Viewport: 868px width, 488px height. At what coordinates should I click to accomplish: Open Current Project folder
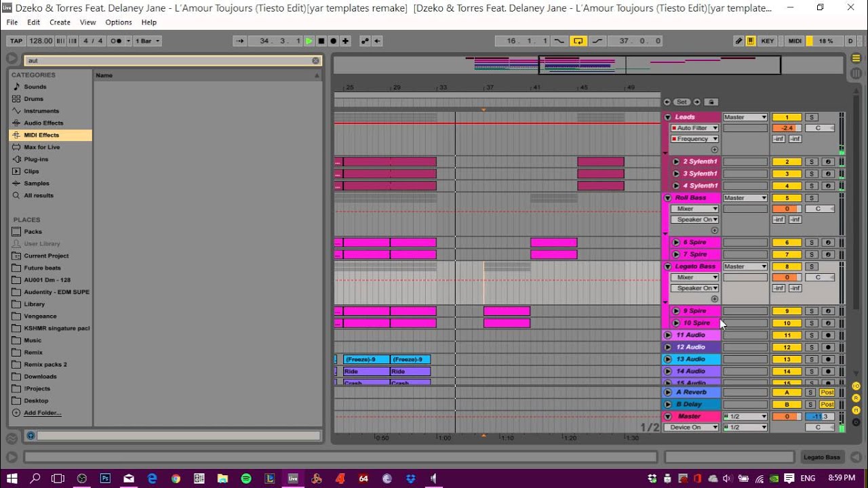pyautogui.click(x=46, y=256)
